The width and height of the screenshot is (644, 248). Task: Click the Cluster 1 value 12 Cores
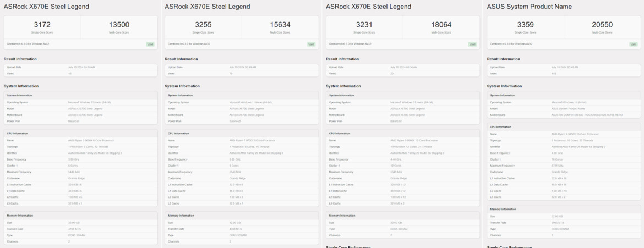pyautogui.click(x=395, y=166)
